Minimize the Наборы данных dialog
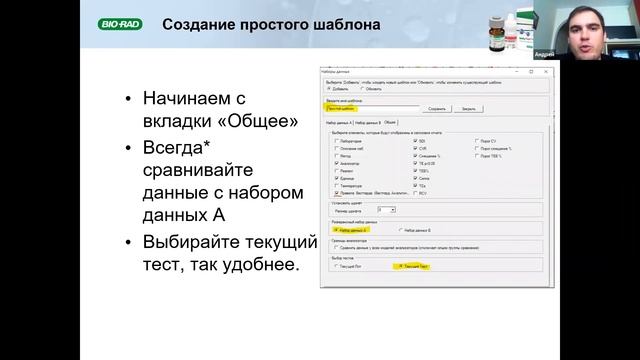This screenshot has width=640, height=360. (x=517, y=71)
